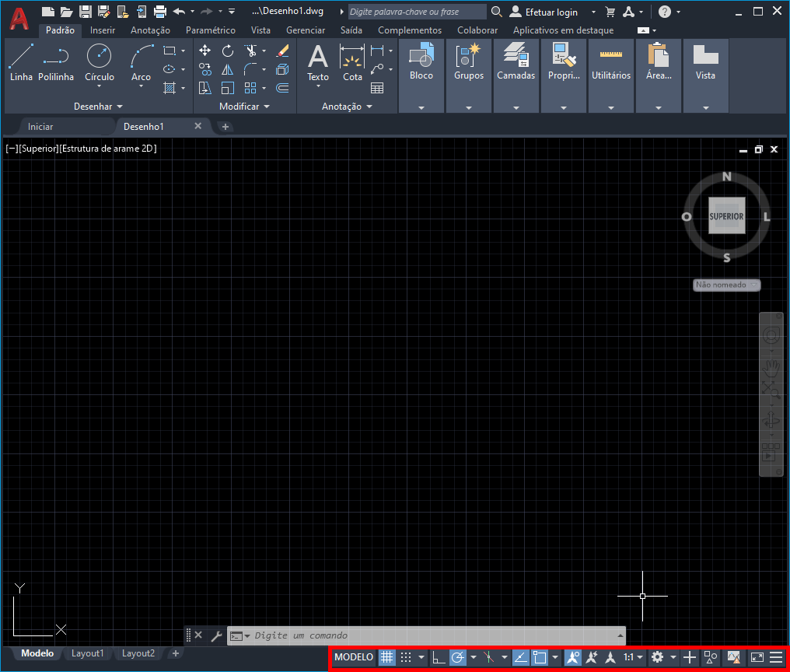Select the Mirror tool
Screen dimensions: 790x672
point(228,69)
